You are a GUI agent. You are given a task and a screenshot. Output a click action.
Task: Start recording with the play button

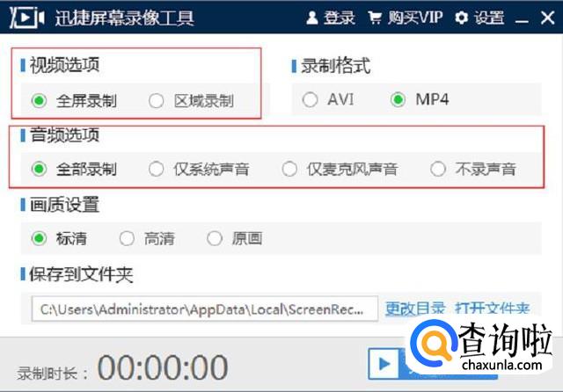coord(384,364)
